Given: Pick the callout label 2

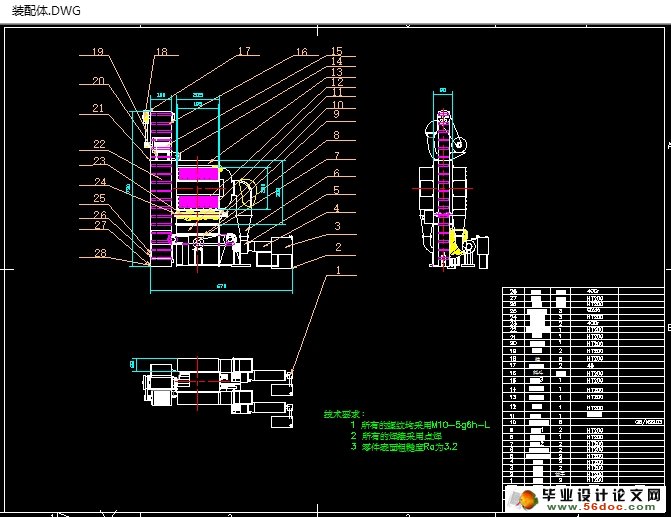Looking at the screenshot, I should pos(338,247).
